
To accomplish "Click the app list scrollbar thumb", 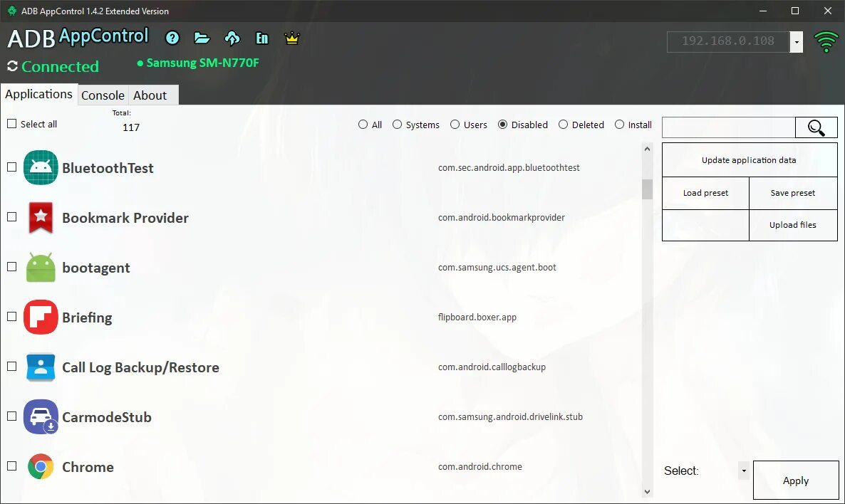I will (647, 189).
